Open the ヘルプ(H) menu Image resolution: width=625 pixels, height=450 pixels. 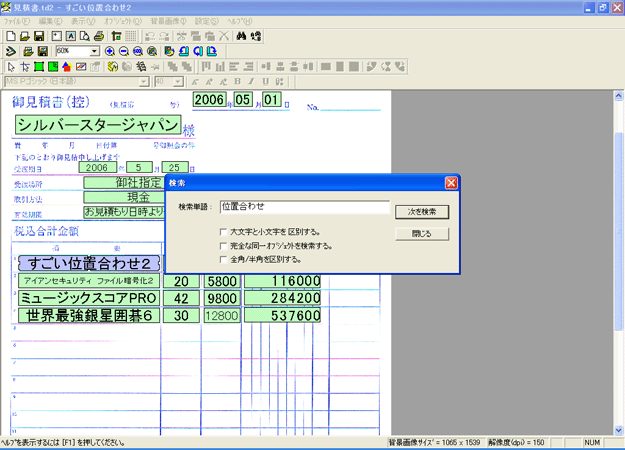pyautogui.click(x=240, y=21)
